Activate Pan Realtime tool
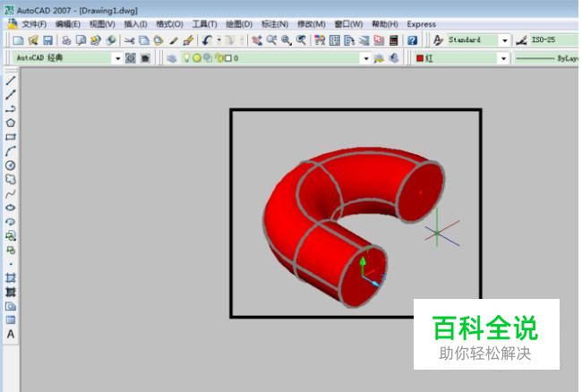This screenshot has width=582, height=392. coord(257,40)
